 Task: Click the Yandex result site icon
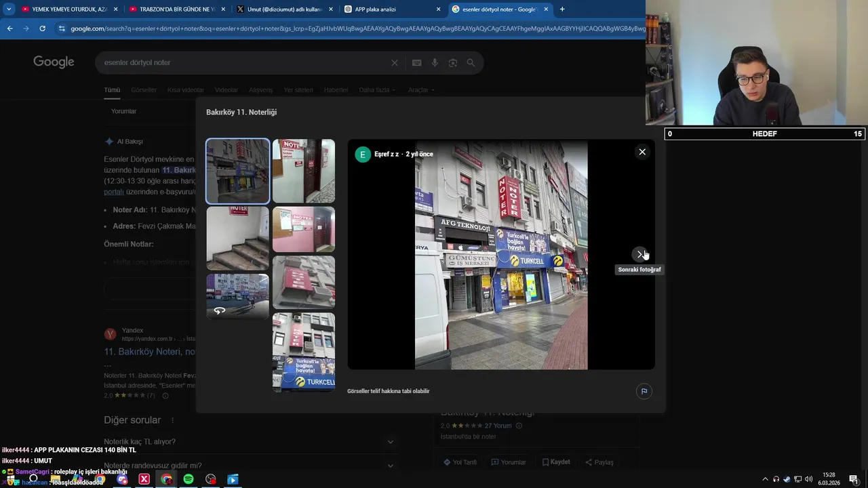point(110,334)
